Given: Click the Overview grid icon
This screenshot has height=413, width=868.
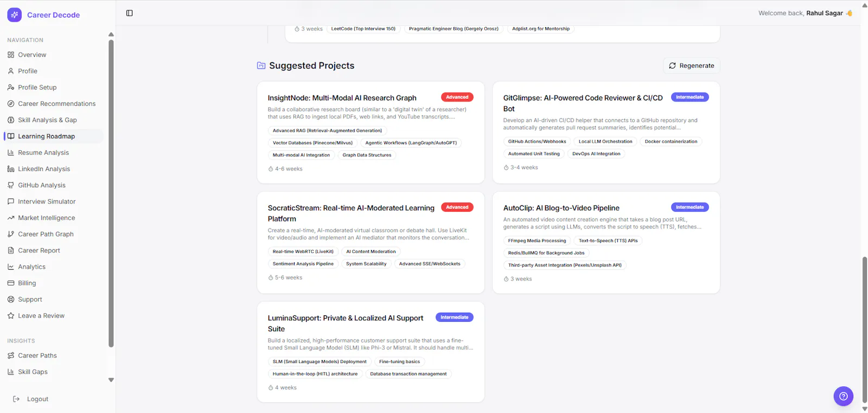Looking at the screenshot, I should (11, 55).
